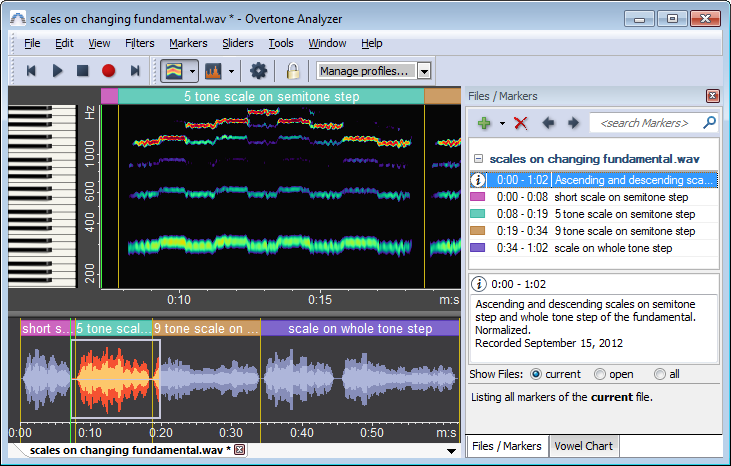Image resolution: width=731 pixels, height=466 pixels.
Task: Add a marker with green plus
Action: pos(484,123)
